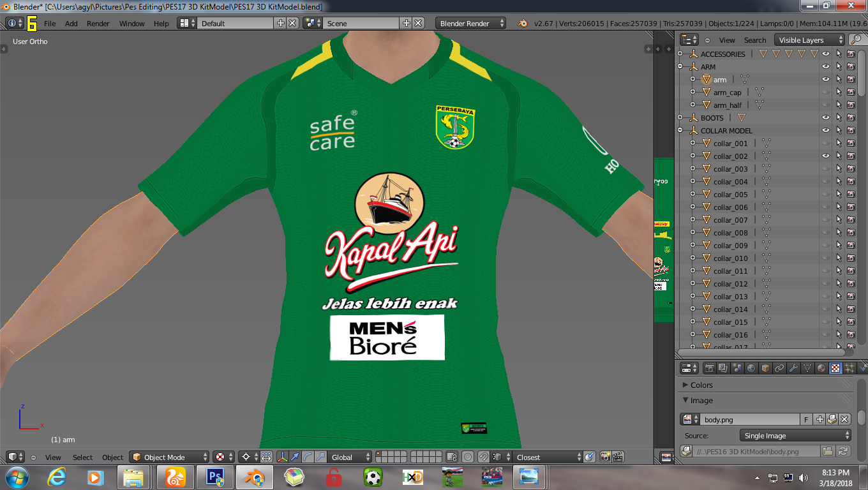Image resolution: width=868 pixels, height=490 pixels.
Task: Click the Scene name field
Action: click(362, 23)
